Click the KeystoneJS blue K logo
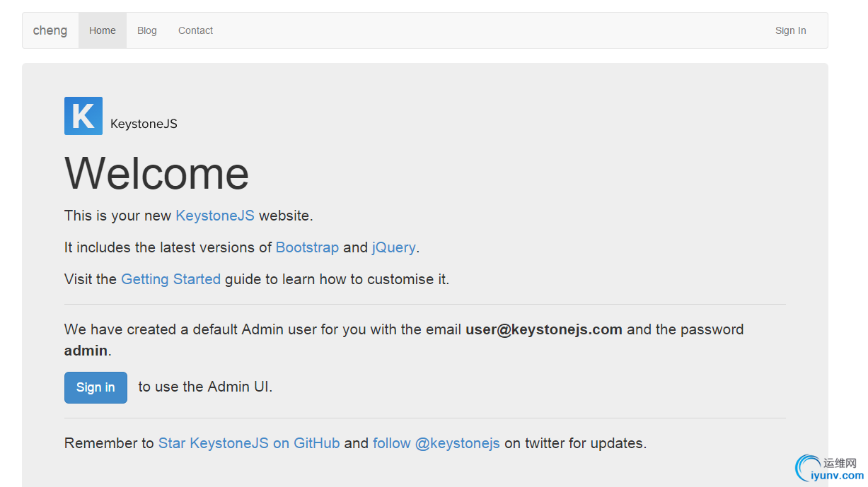 coord(83,116)
